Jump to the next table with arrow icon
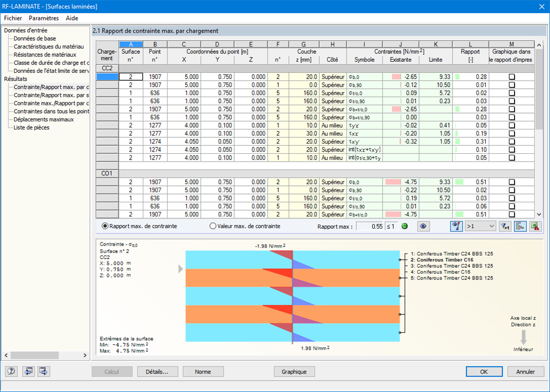This screenshot has width=550, height=392. pyautogui.click(x=44, y=371)
